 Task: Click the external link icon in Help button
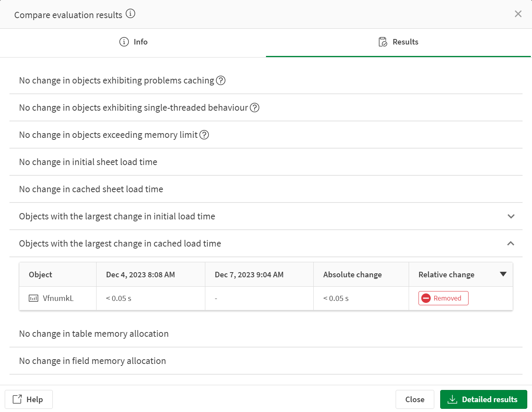[x=17, y=399]
